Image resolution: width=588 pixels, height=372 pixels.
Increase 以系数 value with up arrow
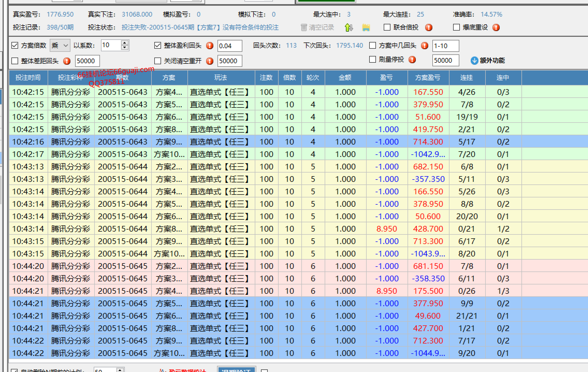[x=125, y=43]
